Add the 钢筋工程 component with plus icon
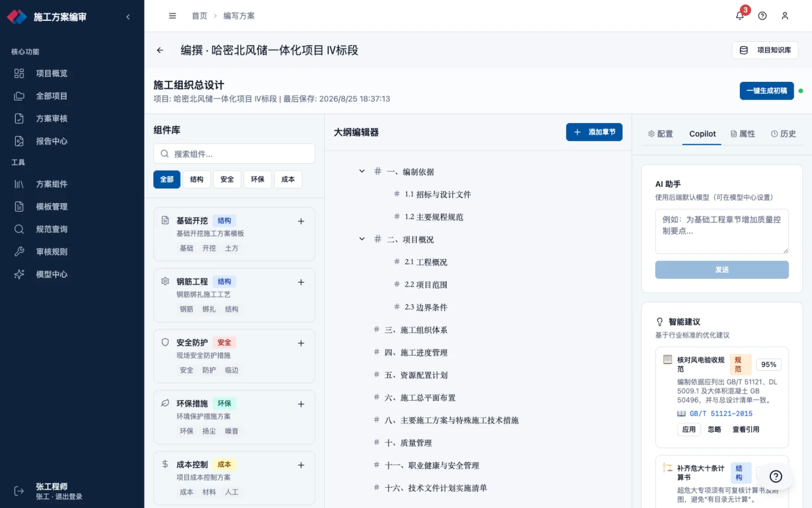This screenshot has height=508, width=812. (301, 282)
